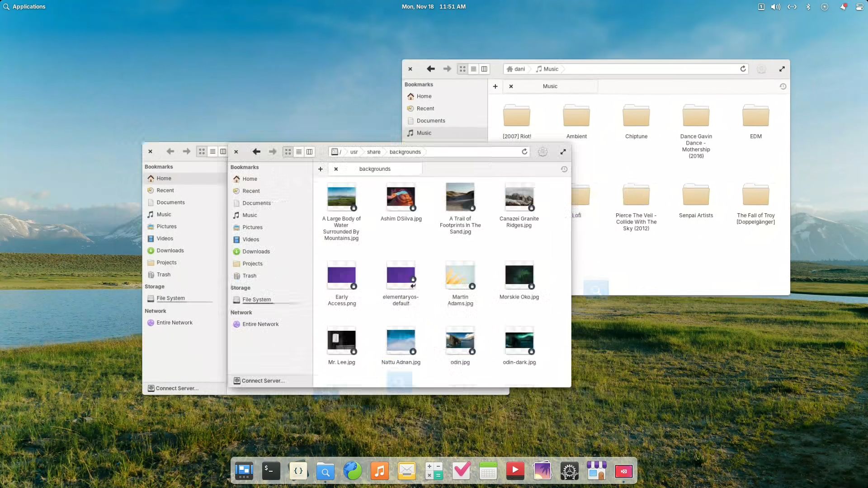Open notifications indicator in top panel
Image resolution: width=868 pixels, height=488 pixels.
point(843,7)
